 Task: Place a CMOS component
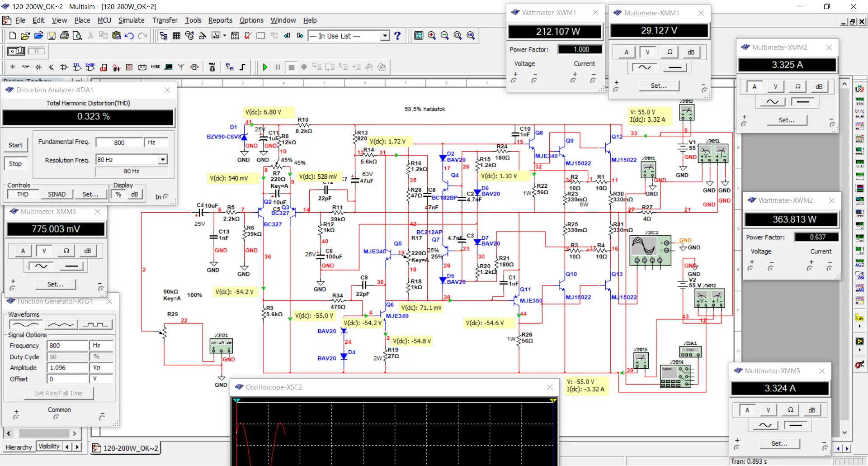pos(90,67)
